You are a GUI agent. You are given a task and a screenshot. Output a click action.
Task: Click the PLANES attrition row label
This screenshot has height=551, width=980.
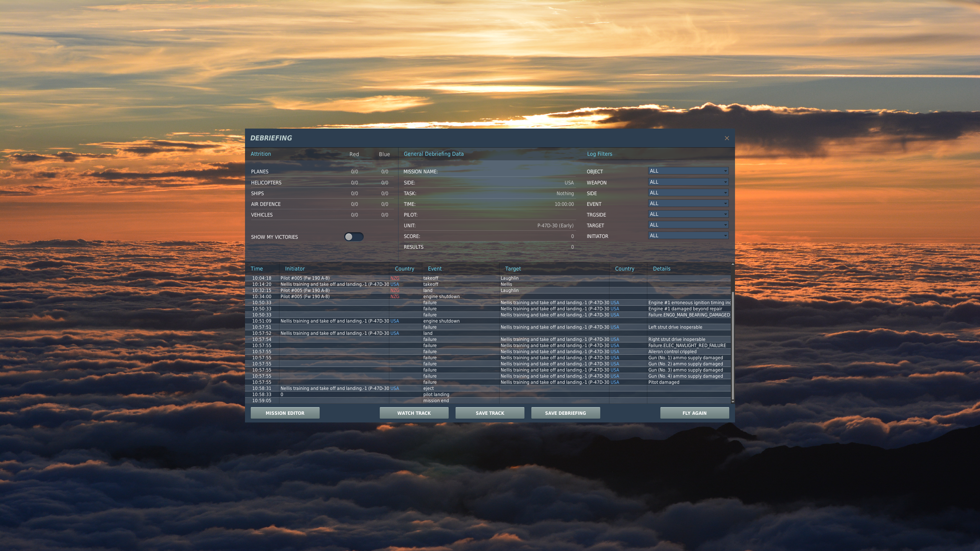coord(260,172)
